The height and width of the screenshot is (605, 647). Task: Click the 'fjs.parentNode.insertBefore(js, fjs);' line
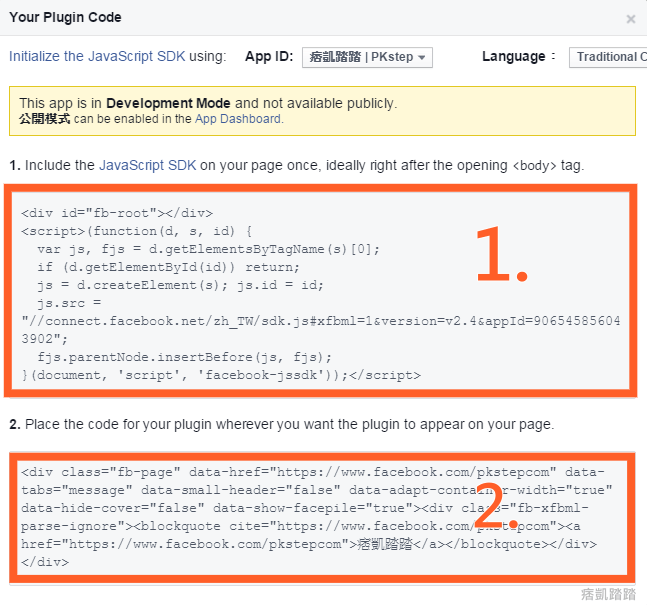click(x=184, y=357)
